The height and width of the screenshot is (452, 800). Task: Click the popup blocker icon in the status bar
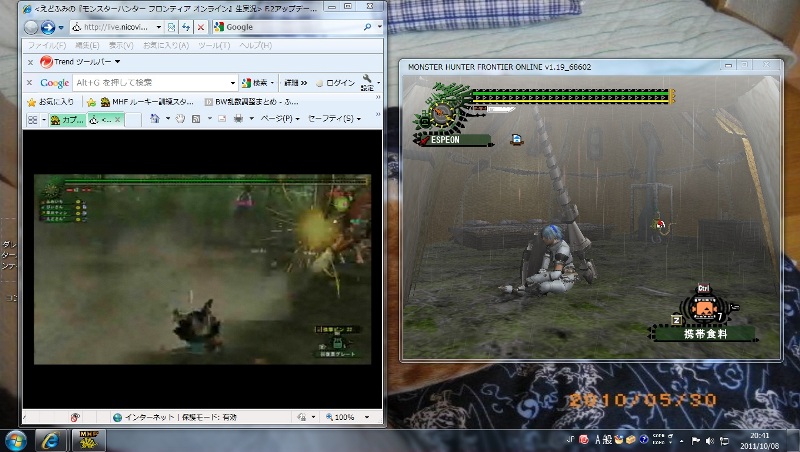pos(75,417)
